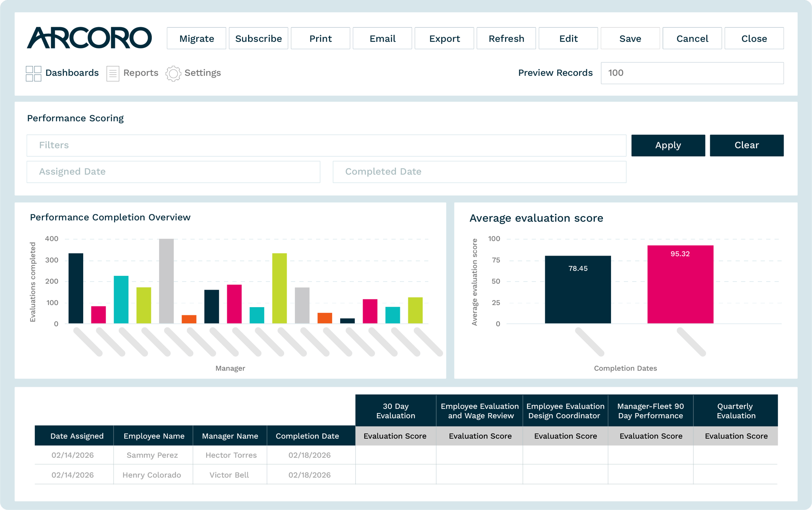The image size is (812, 510).
Task: Click the Export toolbar button
Action: pos(444,39)
